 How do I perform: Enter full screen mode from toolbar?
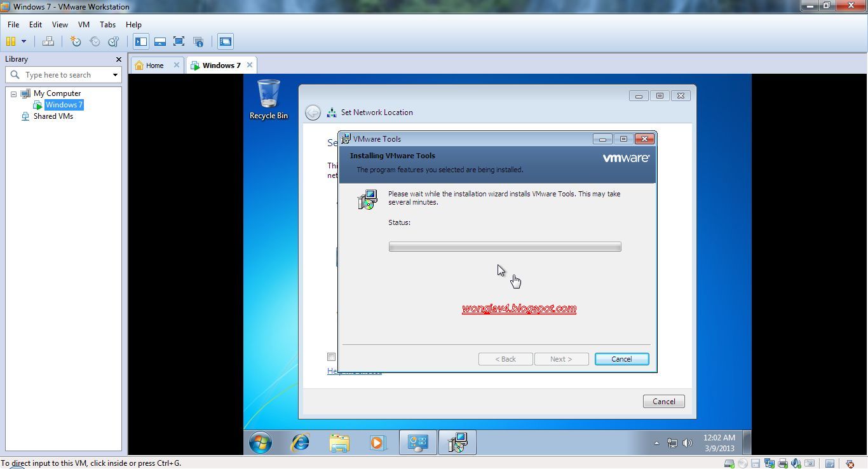pyautogui.click(x=179, y=41)
